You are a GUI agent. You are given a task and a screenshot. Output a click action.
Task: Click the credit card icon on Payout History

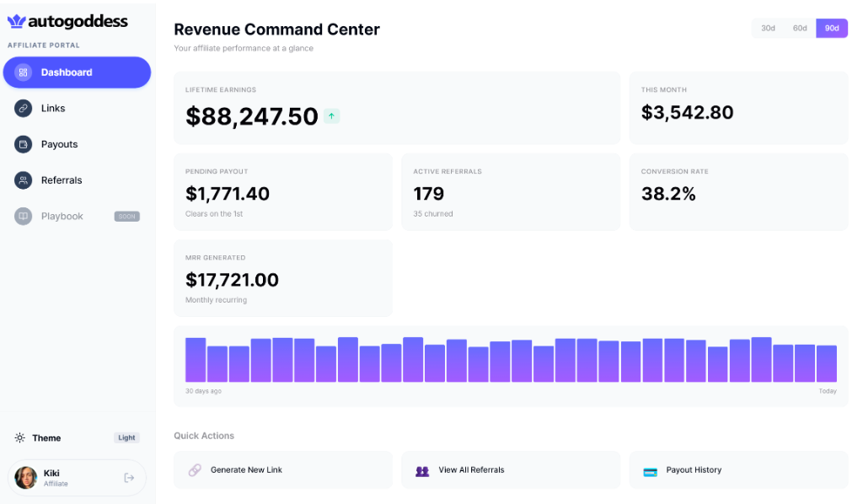coord(650,472)
